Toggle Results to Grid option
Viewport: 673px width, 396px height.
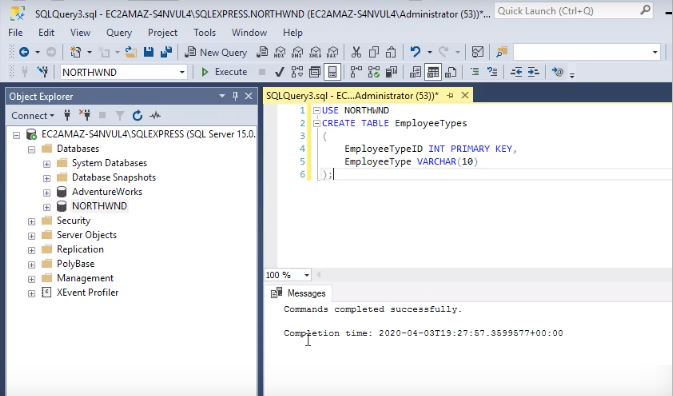click(433, 72)
